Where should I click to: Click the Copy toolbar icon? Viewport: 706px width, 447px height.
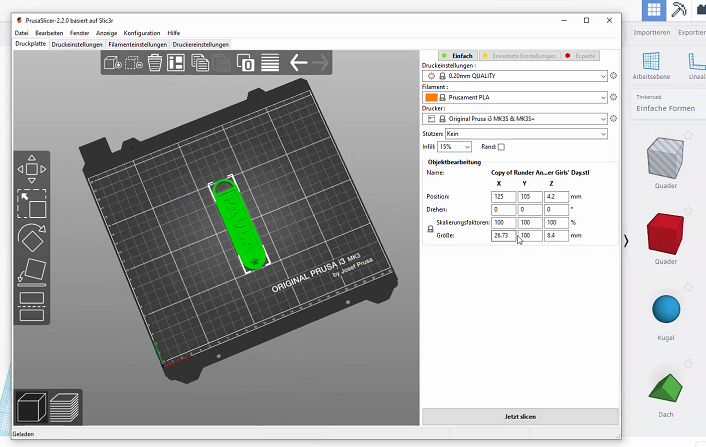pos(200,63)
